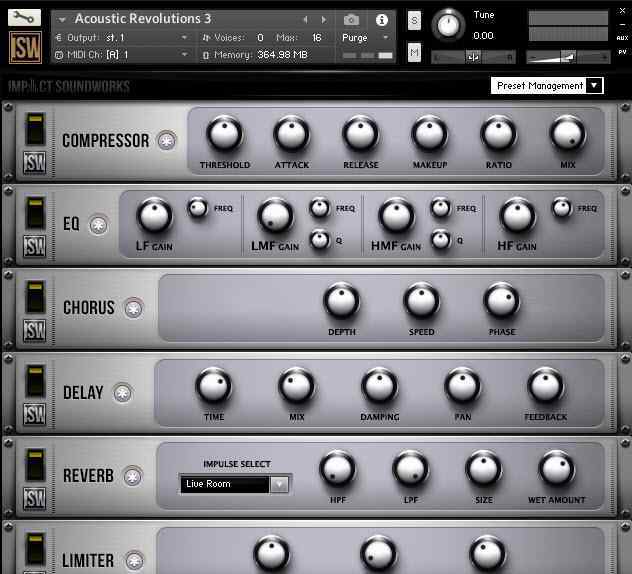Click the Compressor Mix knob
This screenshot has height=574, width=632.
point(568,134)
